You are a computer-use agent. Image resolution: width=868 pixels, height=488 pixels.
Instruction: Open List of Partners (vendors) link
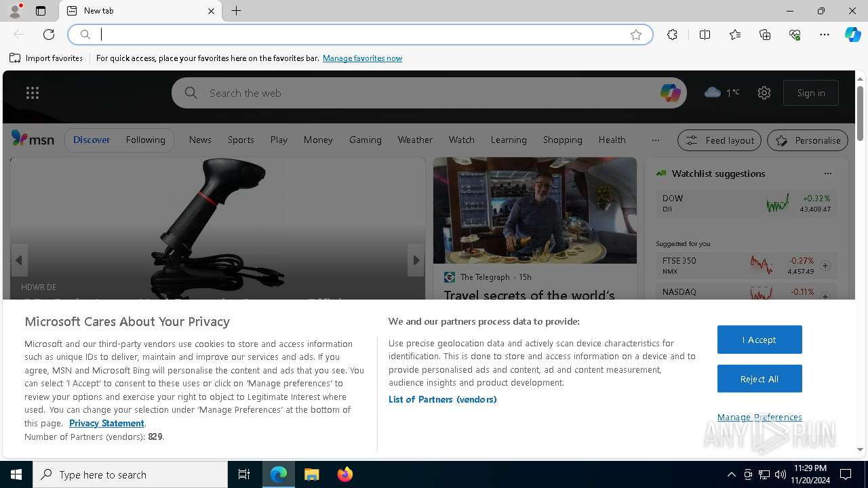point(442,399)
